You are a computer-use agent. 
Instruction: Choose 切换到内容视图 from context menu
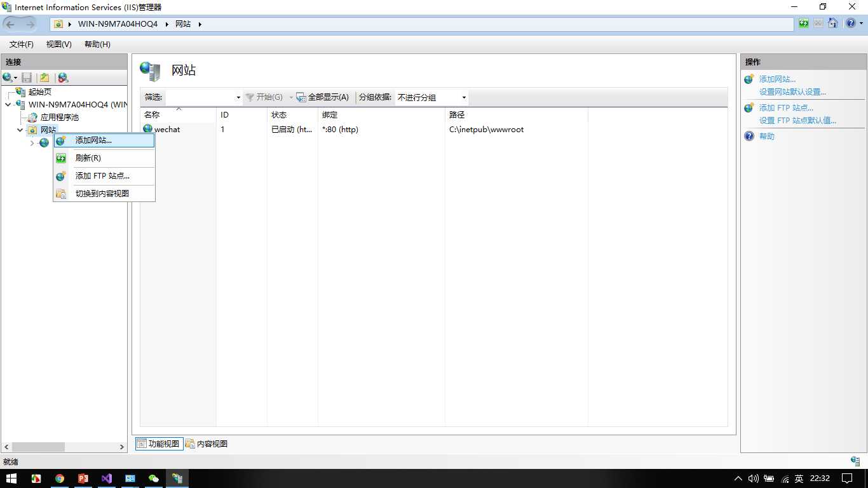pyautogui.click(x=104, y=193)
